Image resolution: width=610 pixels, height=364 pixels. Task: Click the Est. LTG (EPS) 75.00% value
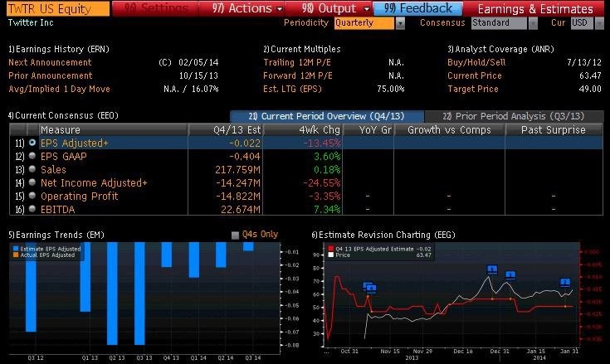pos(391,89)
